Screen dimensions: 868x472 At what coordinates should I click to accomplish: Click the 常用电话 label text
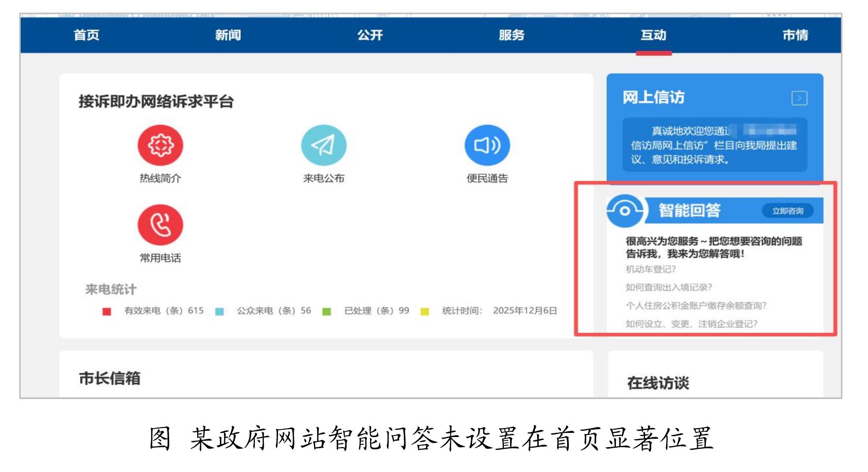point(160,258)
